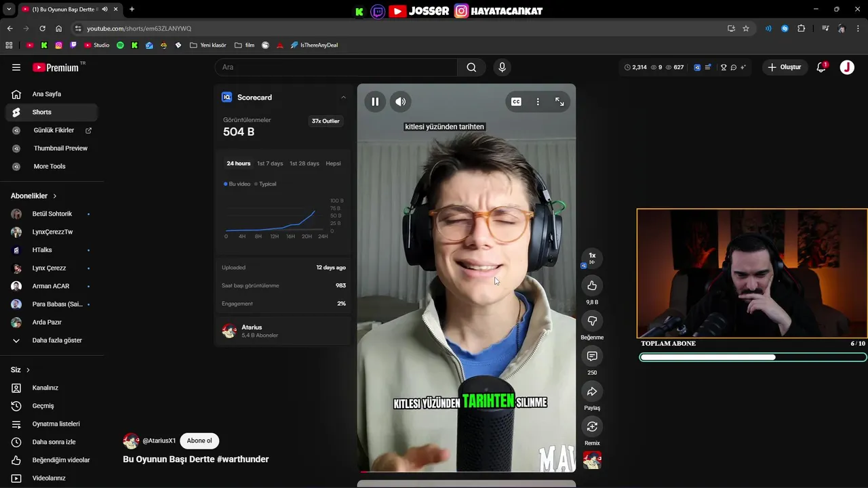Screen dimensions: 868x488
Task: Open Betül Sohtorik subscription
Action: (x=52, y=213)
